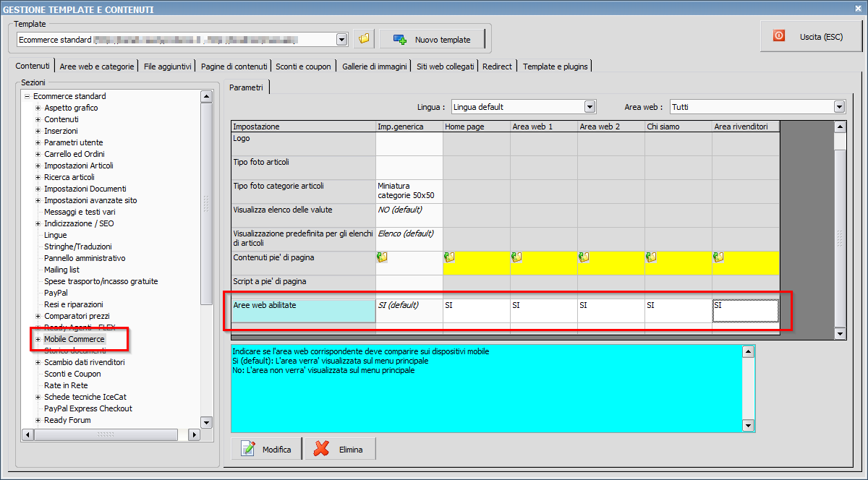Click up arrow of the description box scrollbar

(x=749, y=352)
